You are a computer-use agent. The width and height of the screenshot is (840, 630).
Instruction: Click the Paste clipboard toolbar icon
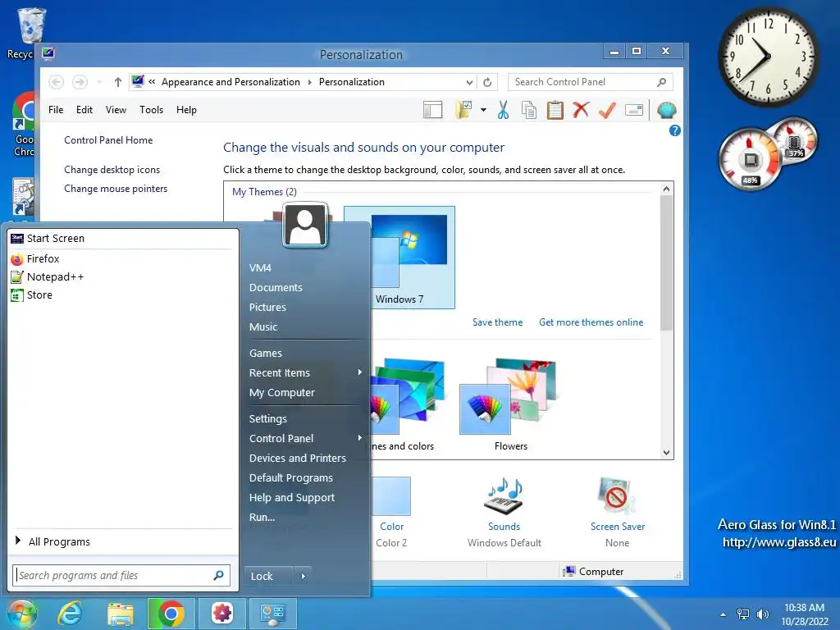(x=555, y=110)
